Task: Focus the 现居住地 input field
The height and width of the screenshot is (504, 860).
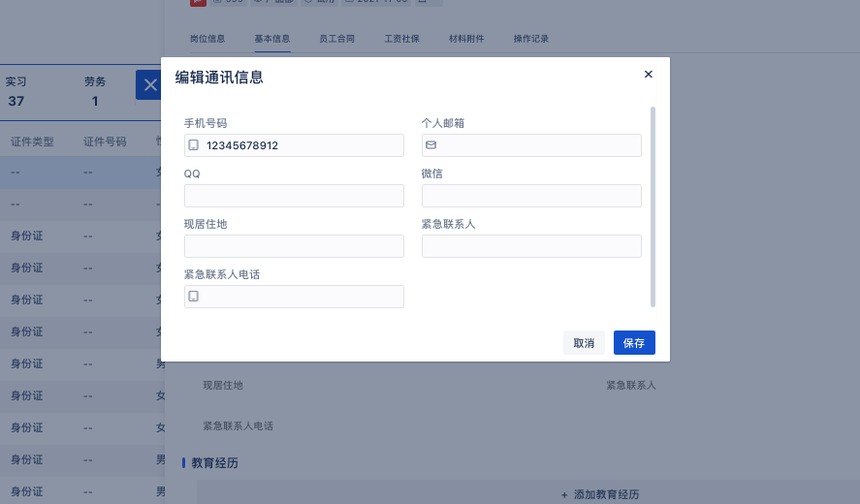Action: tap(294, 246)
